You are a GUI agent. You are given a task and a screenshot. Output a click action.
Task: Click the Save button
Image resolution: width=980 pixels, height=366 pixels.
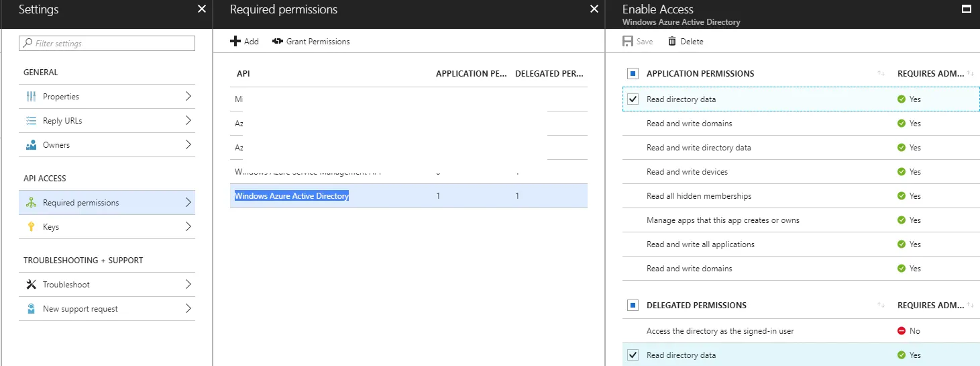click(x=638, y=42)
